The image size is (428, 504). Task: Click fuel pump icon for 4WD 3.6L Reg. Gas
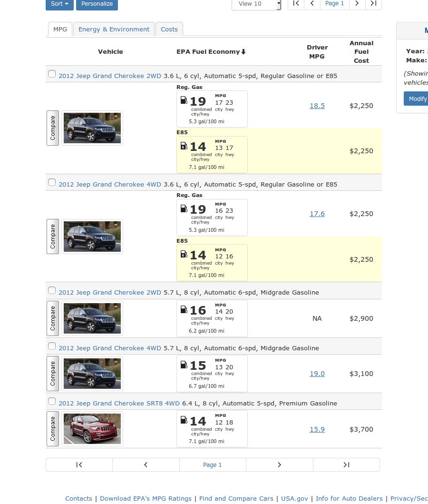(x=184, y=208)
